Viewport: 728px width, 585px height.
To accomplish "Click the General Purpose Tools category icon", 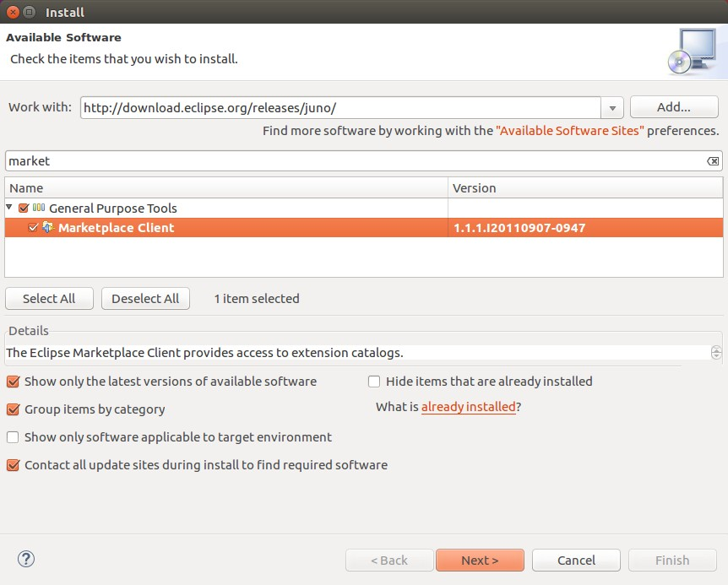I will (39, 208).
